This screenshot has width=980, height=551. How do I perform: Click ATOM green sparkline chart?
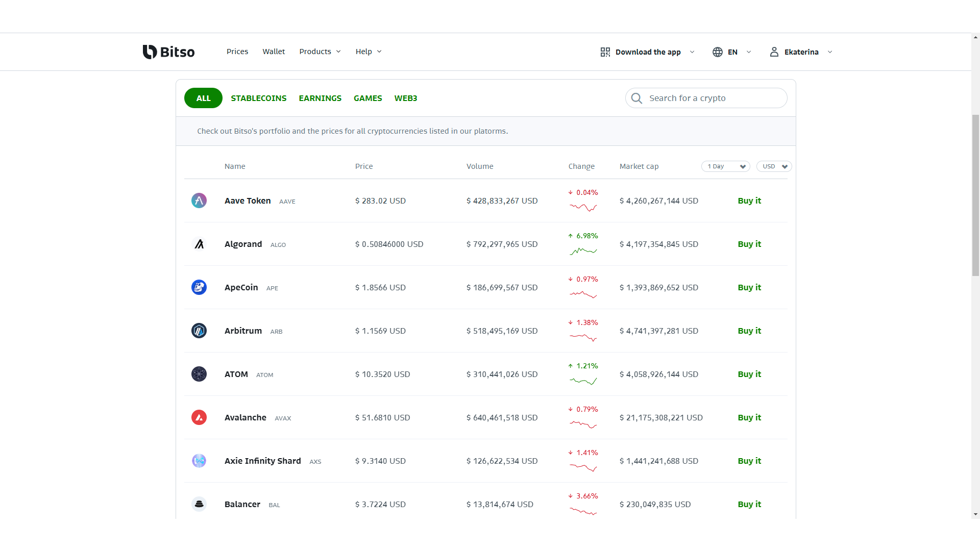[583, 381]
